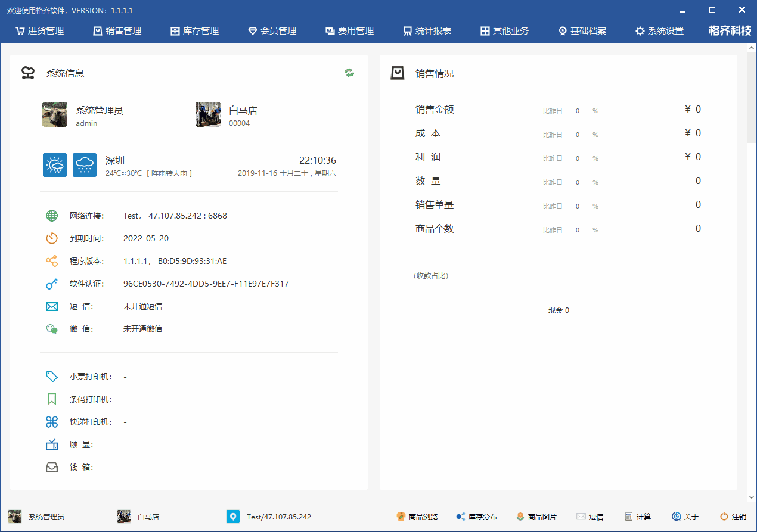Screen dimensions: 757x532
Task: Open the 销售管理 menu
Action: [117, 31]
